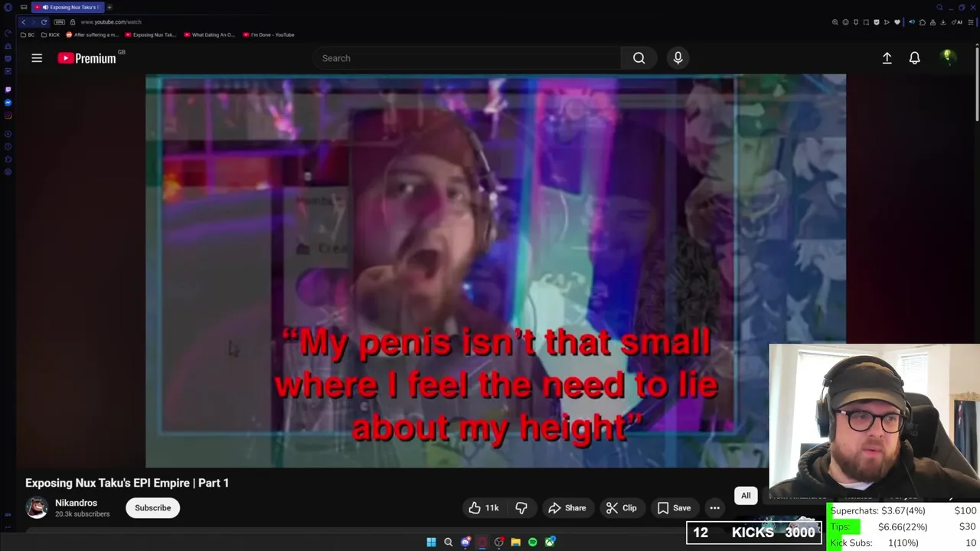Open the Nikandros channel name link
Screen dimensions: 980x551
76,503
